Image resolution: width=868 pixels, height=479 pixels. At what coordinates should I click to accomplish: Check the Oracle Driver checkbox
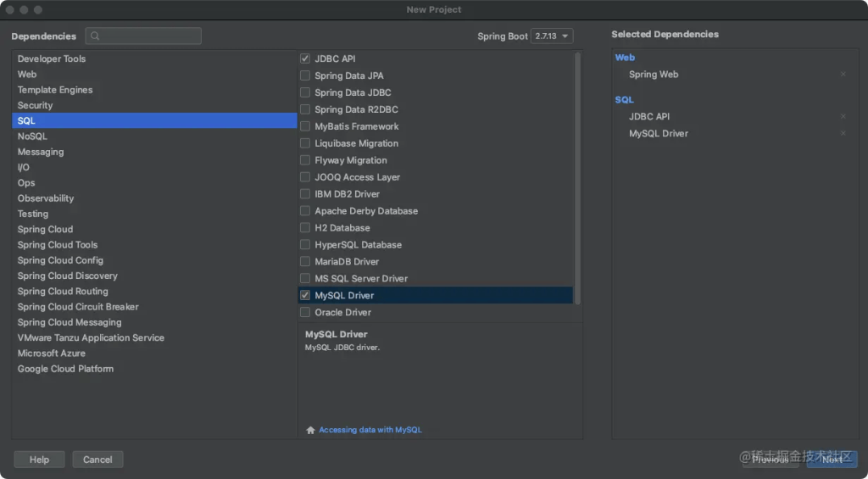point(305,312)
